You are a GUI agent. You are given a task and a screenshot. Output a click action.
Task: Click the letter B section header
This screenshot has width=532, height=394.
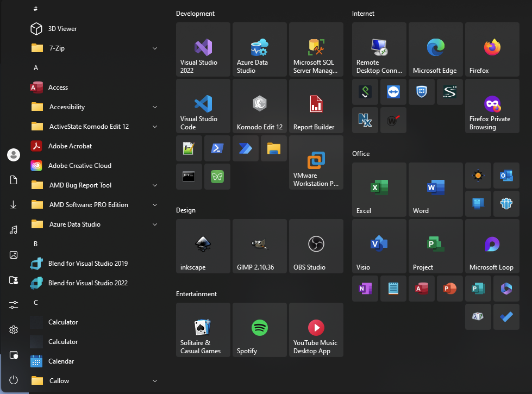click(x=36, y=244)
